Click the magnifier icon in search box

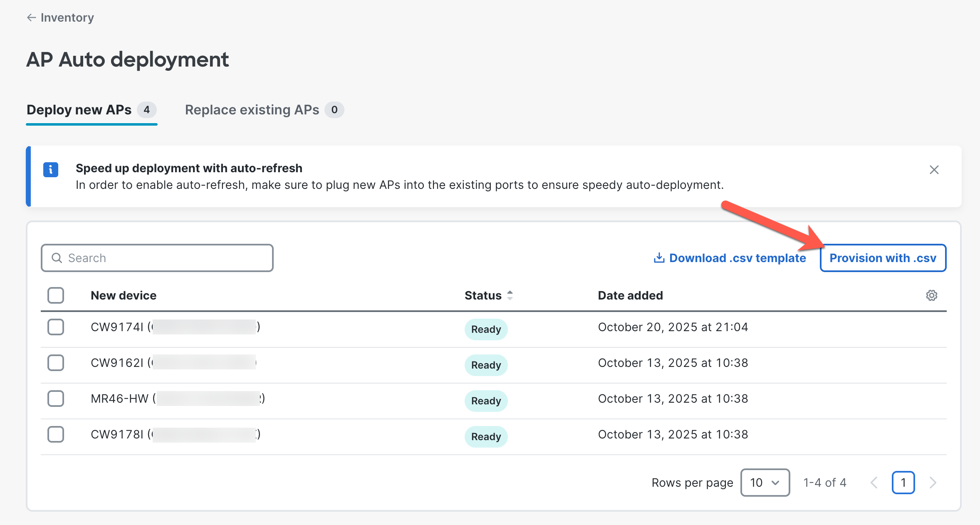pos(57,258)
